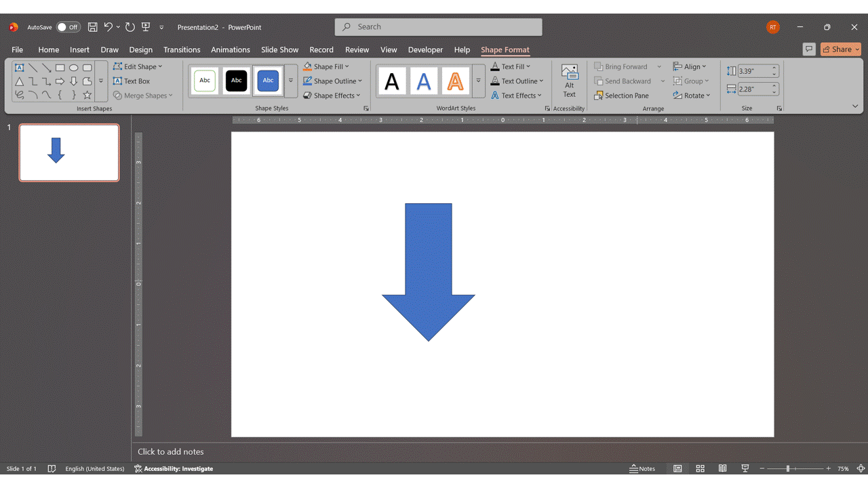The height and width of the screenshot is (488, 868).
Task: Switch to the Insert tab
Action: tap(79, 49)
